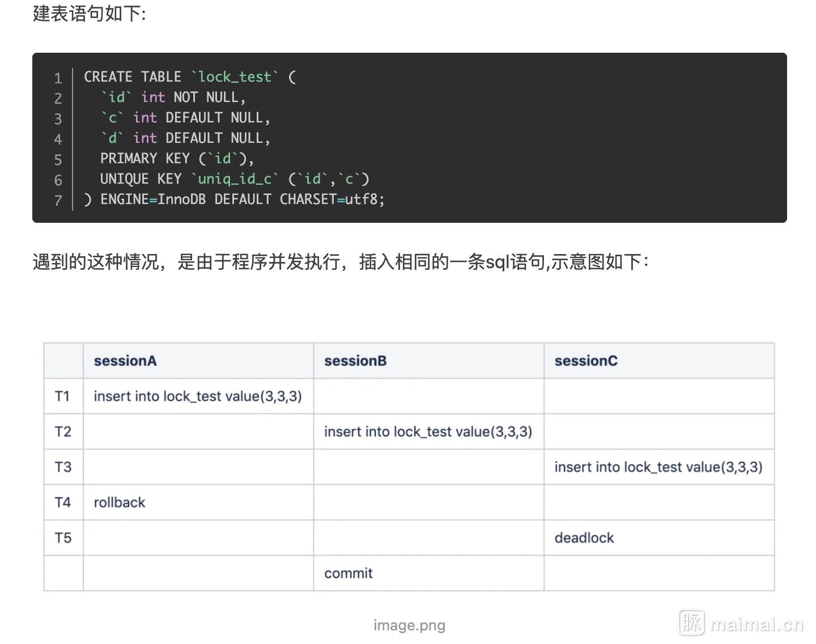Select the sessionB column header
816x644 pixels.
click(355, 361)
